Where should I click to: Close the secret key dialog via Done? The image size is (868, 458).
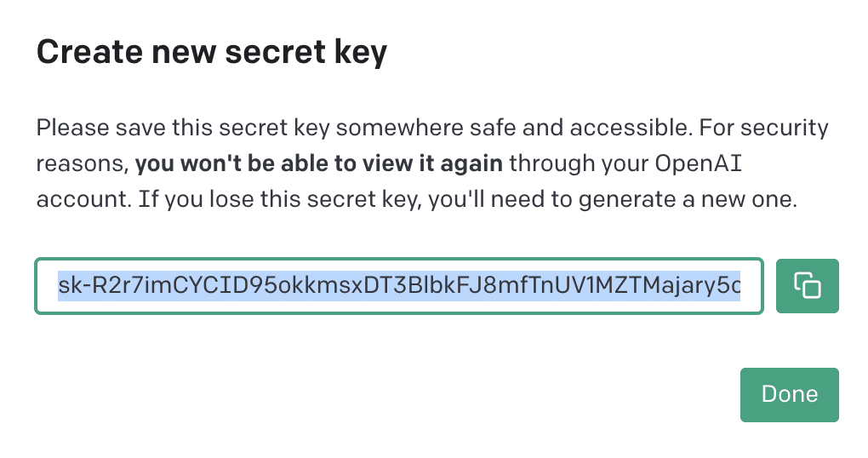point(790,394)
